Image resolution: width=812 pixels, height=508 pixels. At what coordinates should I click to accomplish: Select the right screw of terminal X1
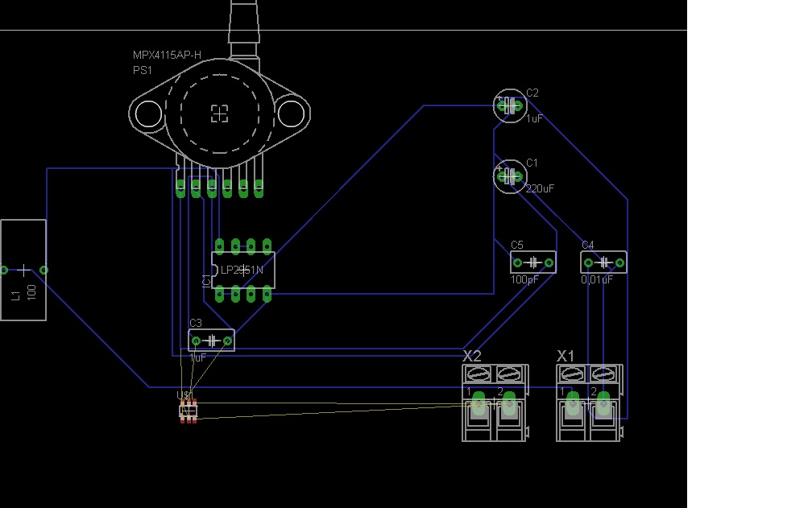(603, 373)
